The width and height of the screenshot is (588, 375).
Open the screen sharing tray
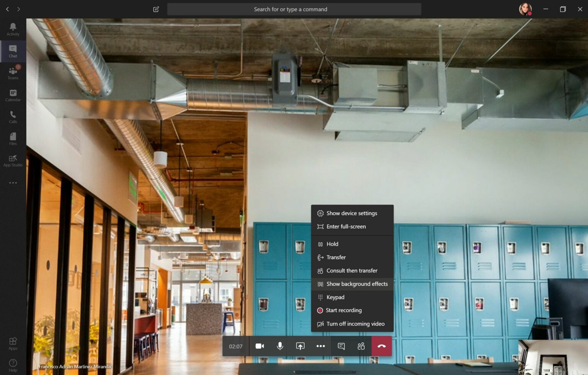[x=300, y=346]
